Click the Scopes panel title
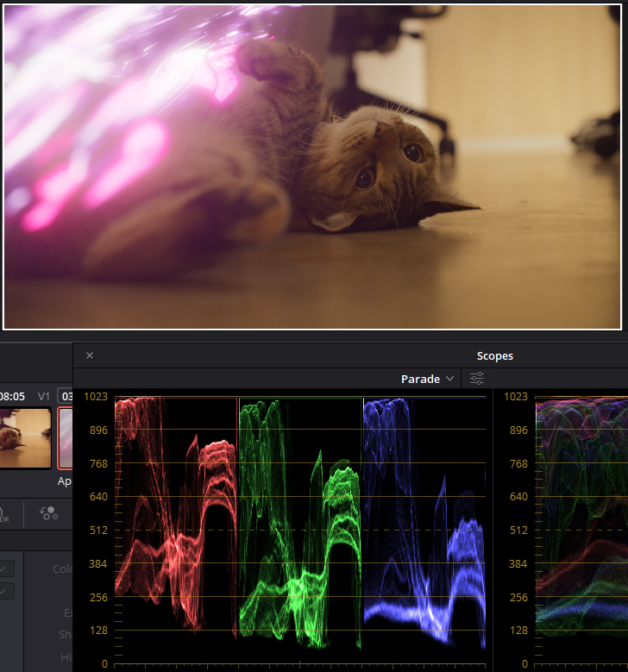Viewport: 628px width, 672px height. tap(494, 355)
